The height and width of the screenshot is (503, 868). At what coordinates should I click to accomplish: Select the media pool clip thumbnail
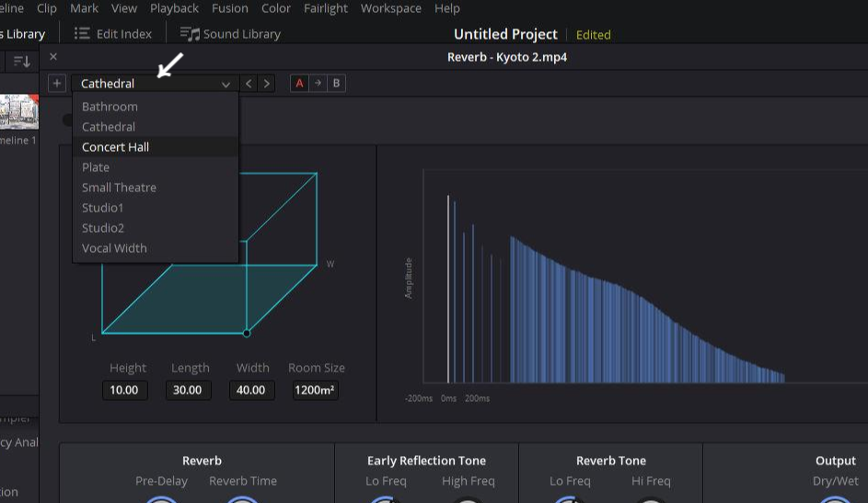tap(19, 112)
